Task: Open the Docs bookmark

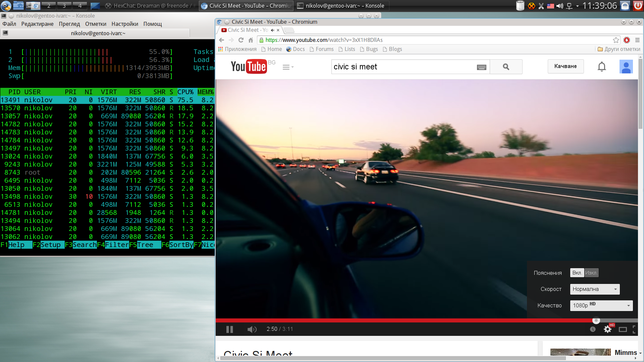Action: pos(295,49)
